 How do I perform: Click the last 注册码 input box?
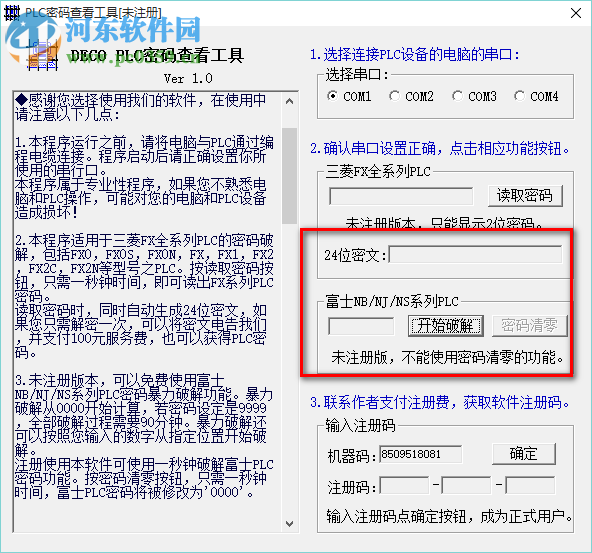(x=530, y=485)
